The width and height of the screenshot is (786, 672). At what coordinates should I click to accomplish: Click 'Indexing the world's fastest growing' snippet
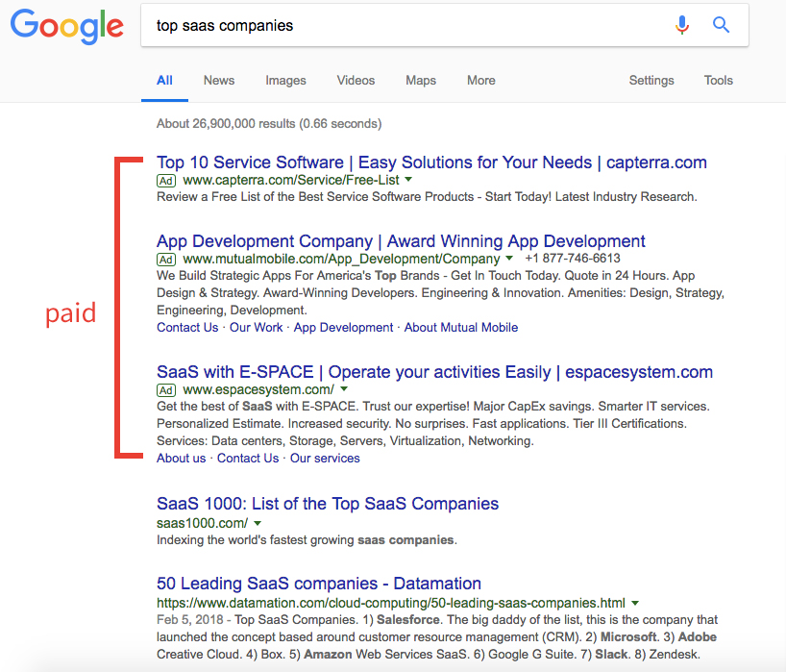coord(307,540)
